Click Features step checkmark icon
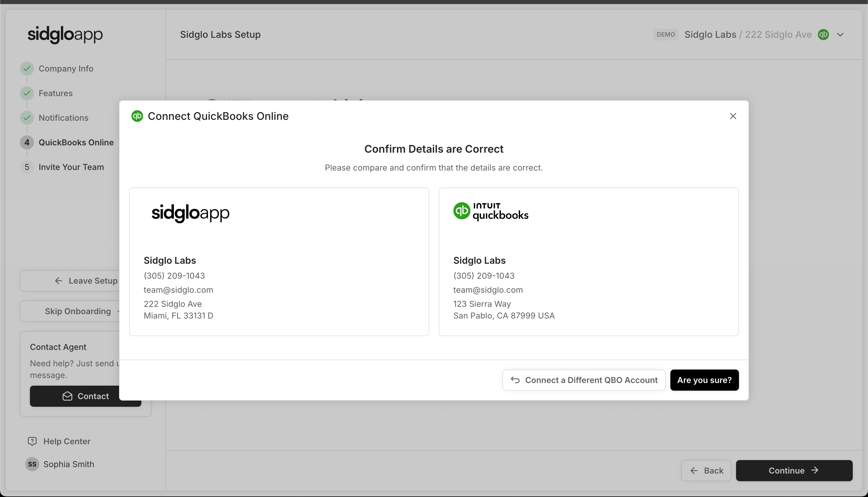868x497 pixels. pos(27,93)
